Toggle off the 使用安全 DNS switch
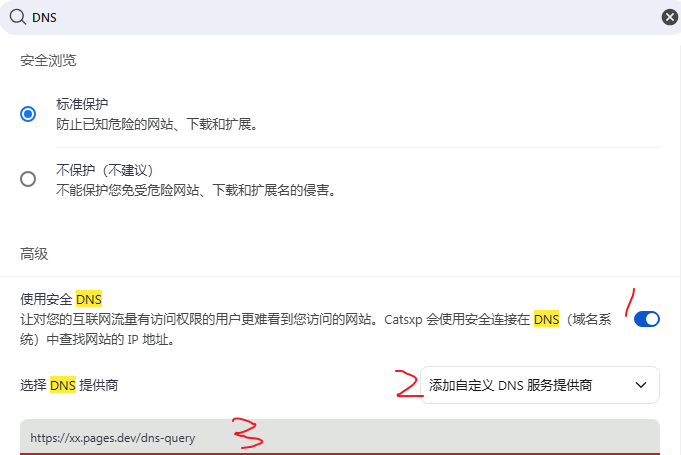This screenshot has width=681, height=455. [647, 319]
